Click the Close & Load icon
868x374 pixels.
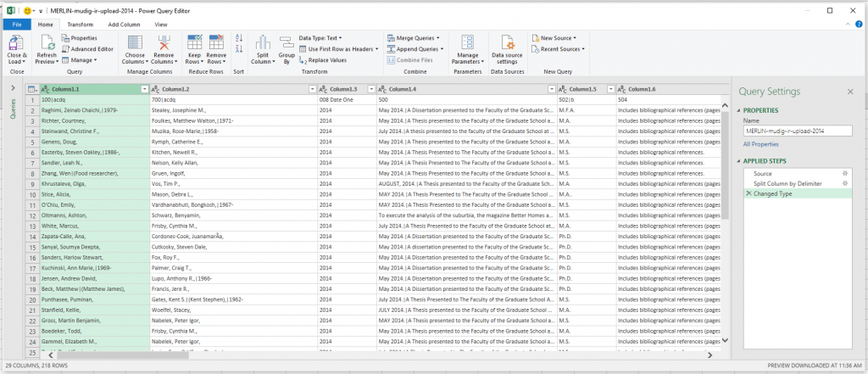(17, 44)
